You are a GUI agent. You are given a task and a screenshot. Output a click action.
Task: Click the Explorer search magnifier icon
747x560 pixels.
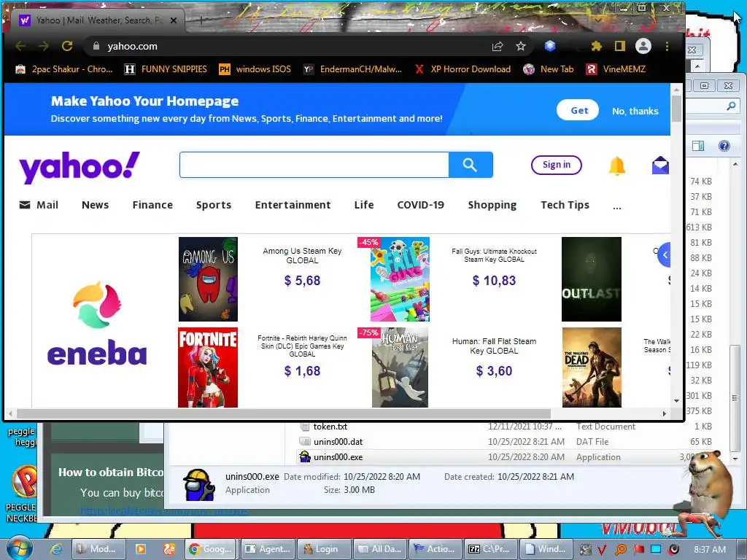point(730,106)
